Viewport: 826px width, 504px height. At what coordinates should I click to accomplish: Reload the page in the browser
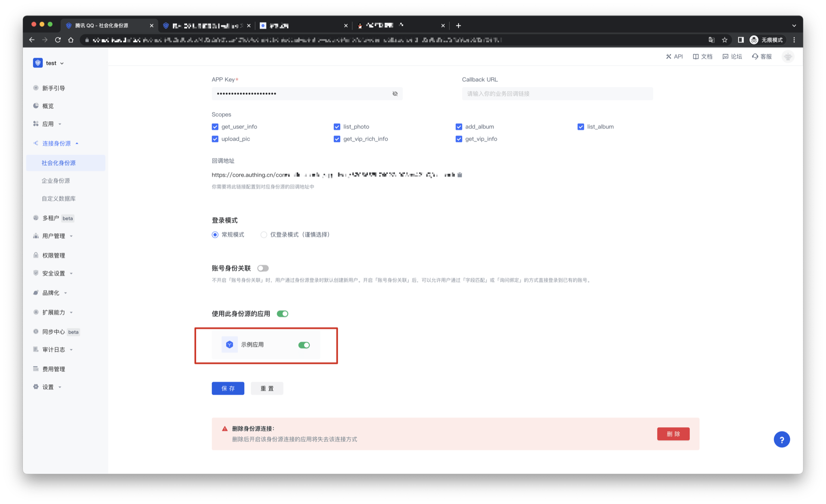[58, 40]
